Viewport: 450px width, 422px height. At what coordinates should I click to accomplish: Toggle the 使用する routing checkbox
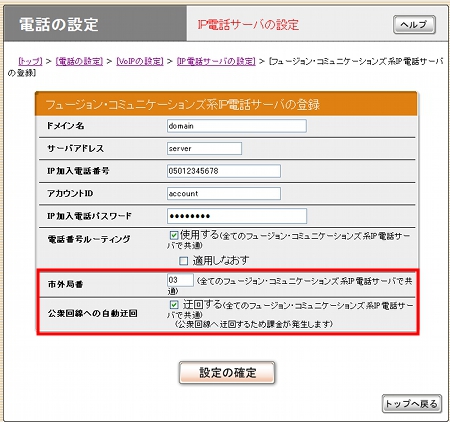tap(174, 235)
